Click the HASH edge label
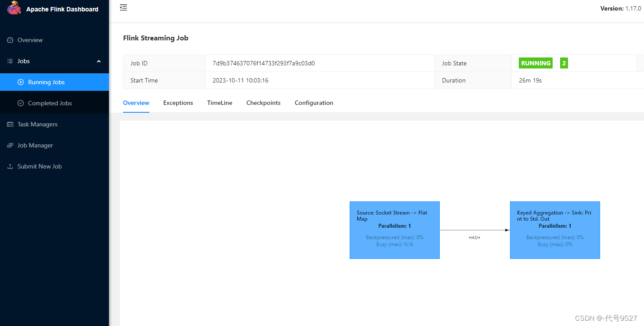Image resolution: width=644 pixels, height=326 pixels. (x=474, y=237)
